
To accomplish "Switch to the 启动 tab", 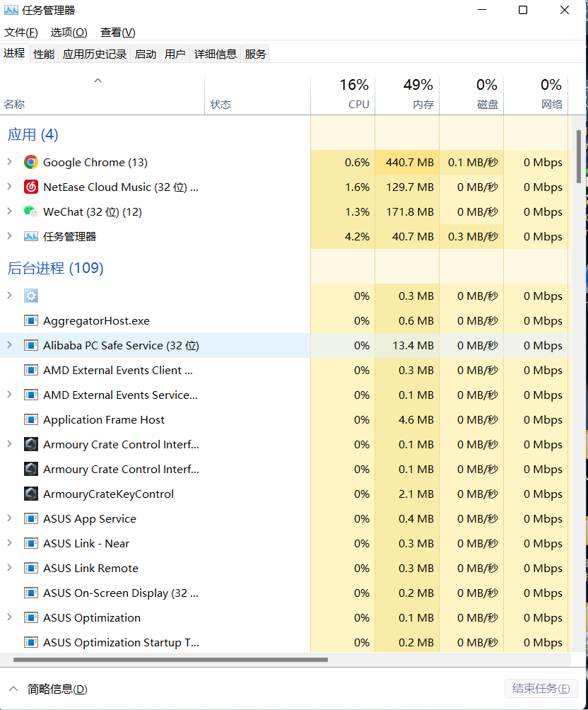I will [146, 54].
